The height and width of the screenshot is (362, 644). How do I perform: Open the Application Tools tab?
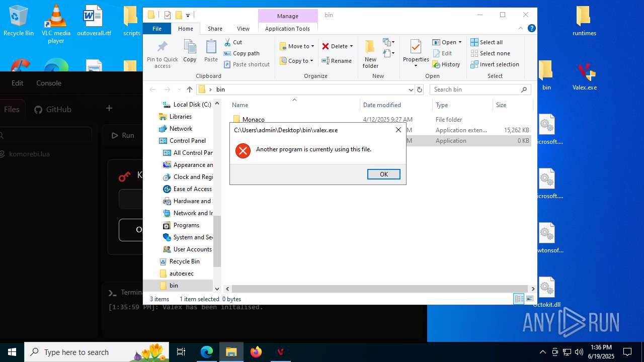[x=287, y=29]
